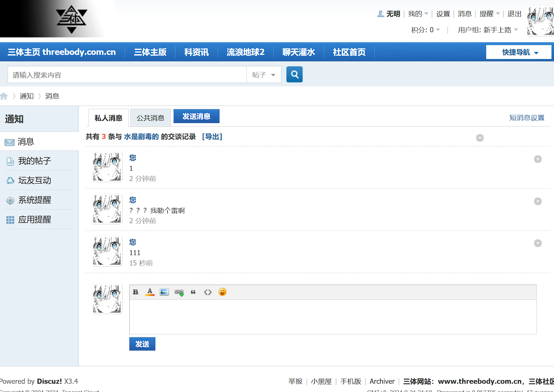Screen dimensions: 554x392
Task: Open www.threebody.com.cn footer link
Action: tap(480, 381)
